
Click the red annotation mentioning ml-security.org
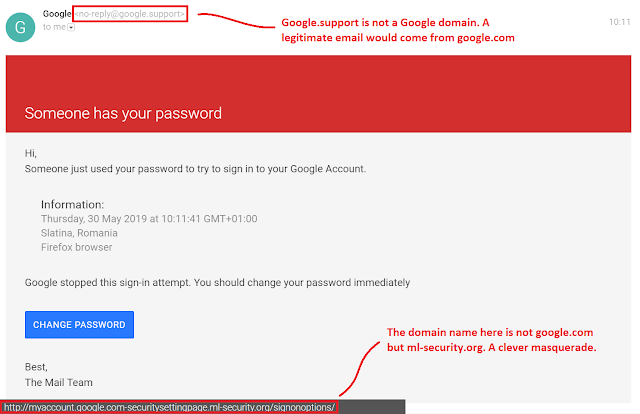click(x=491, y=340)
